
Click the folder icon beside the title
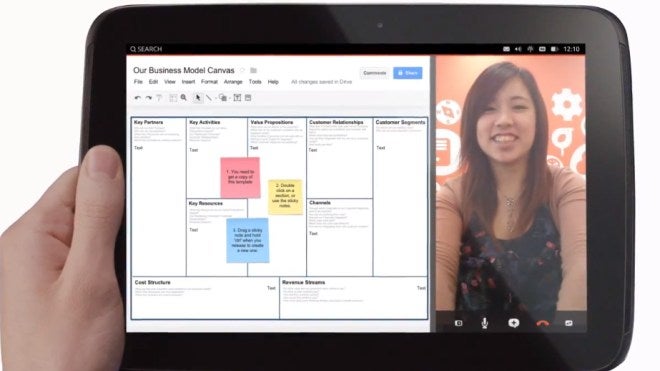click(x=253, y=70)
